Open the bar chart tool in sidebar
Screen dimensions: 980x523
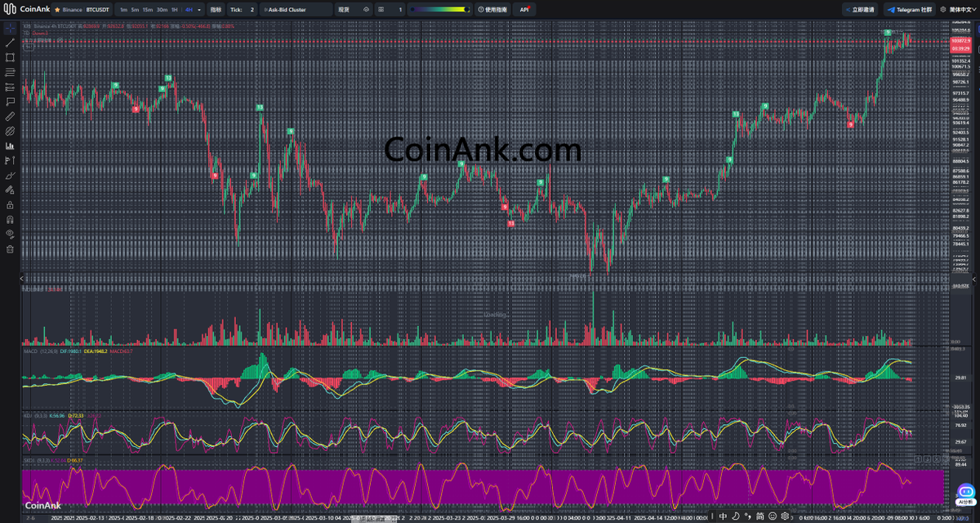10,145
